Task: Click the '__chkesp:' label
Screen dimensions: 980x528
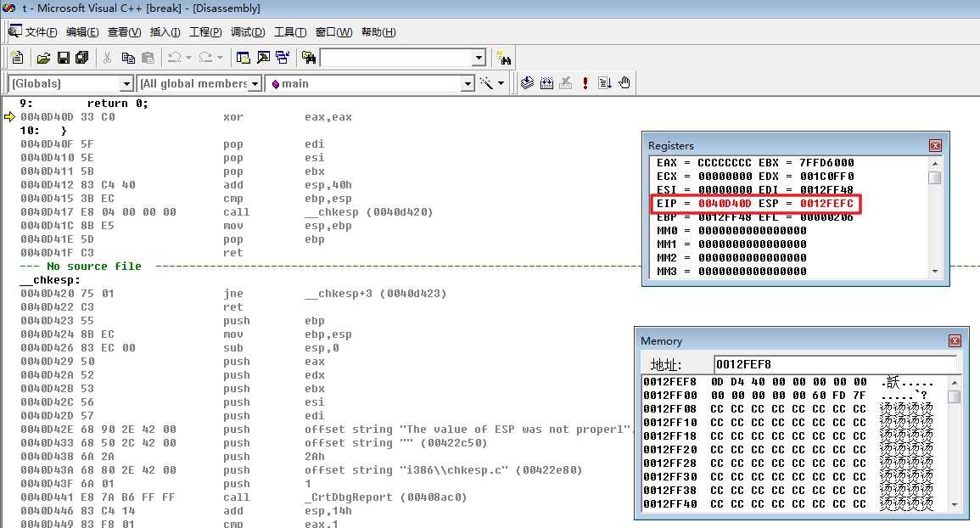Action: [50, 280]
